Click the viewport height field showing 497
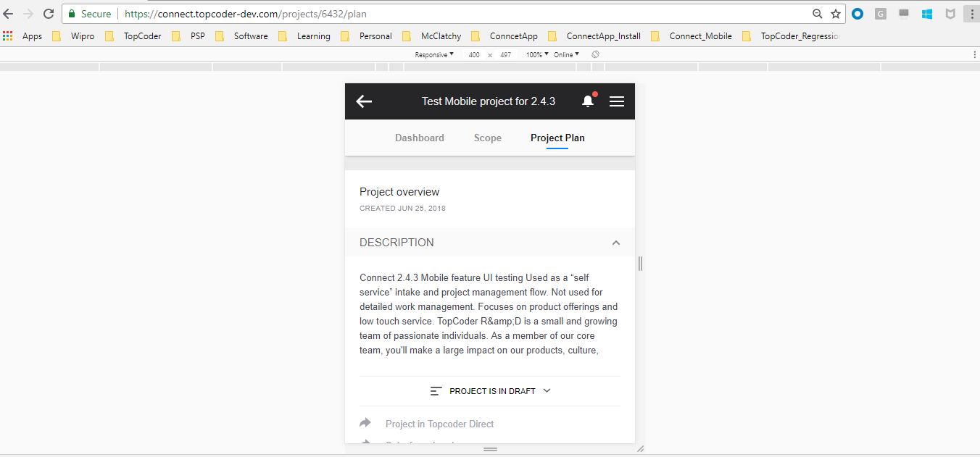The height and width of the screenshot is (457, 980). click(505, 55)
